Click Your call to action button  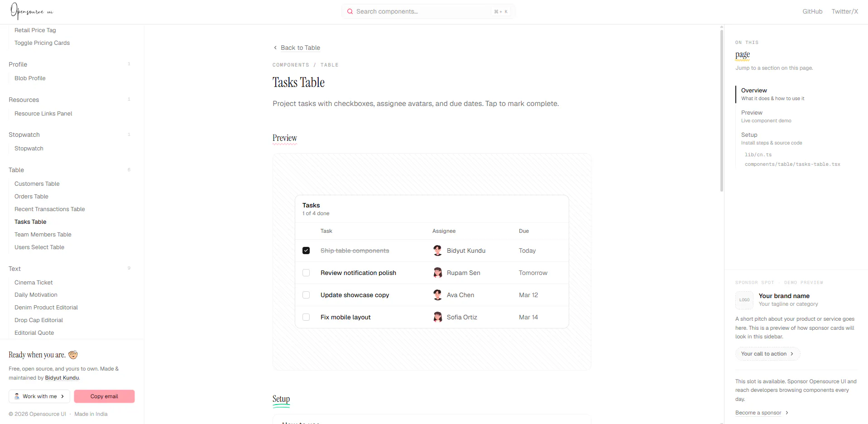(x=767, y=354)
